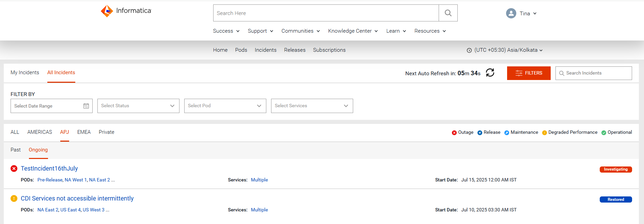644x224 pixels.
Task: Click the Operational legend icon
Action: tap(604, 133)
